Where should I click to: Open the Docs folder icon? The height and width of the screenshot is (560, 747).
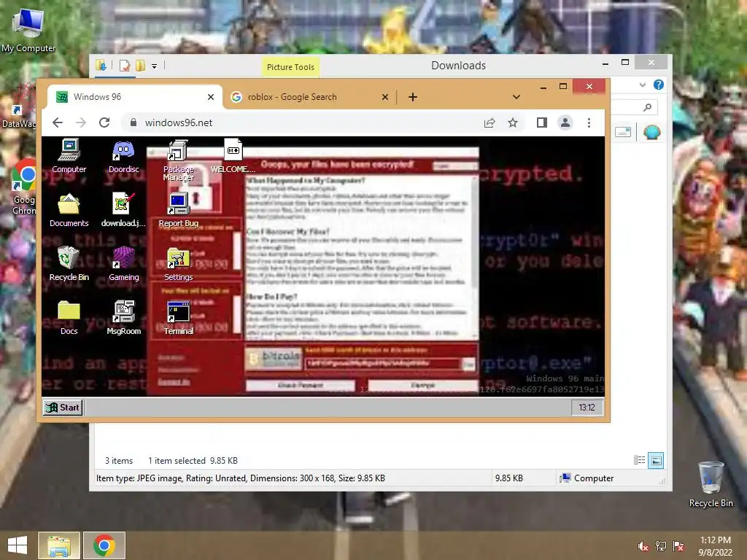tap(69, 317)
